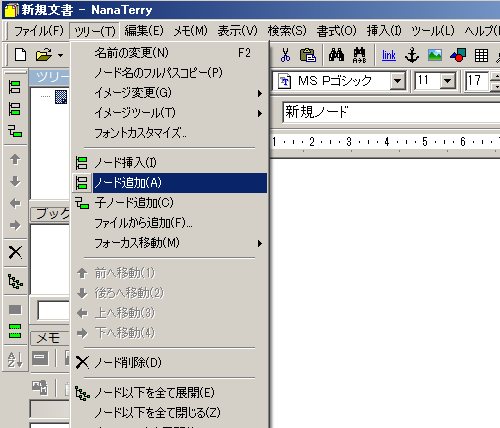
Task: Click the anchor insert icon
Action: pos(412,55)
